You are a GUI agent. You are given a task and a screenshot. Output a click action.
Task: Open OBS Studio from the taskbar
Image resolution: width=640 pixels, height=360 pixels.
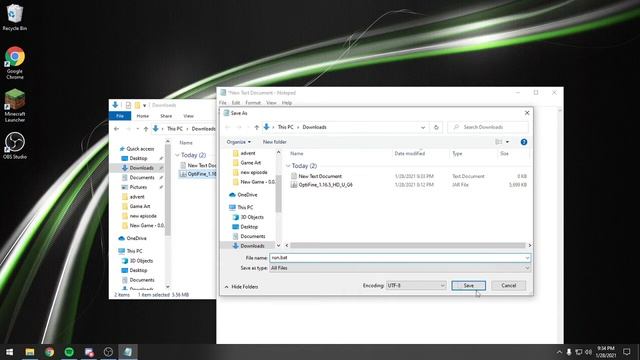[108, 352]
